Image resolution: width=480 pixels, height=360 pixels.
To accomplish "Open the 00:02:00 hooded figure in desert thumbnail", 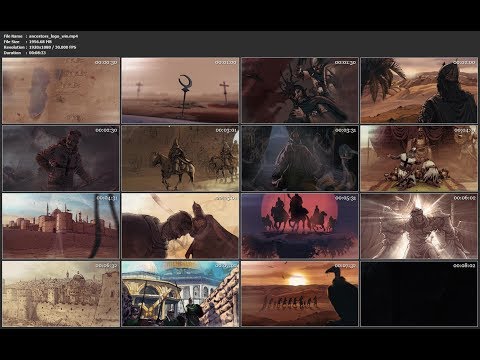I will click(x=419, y=91).
